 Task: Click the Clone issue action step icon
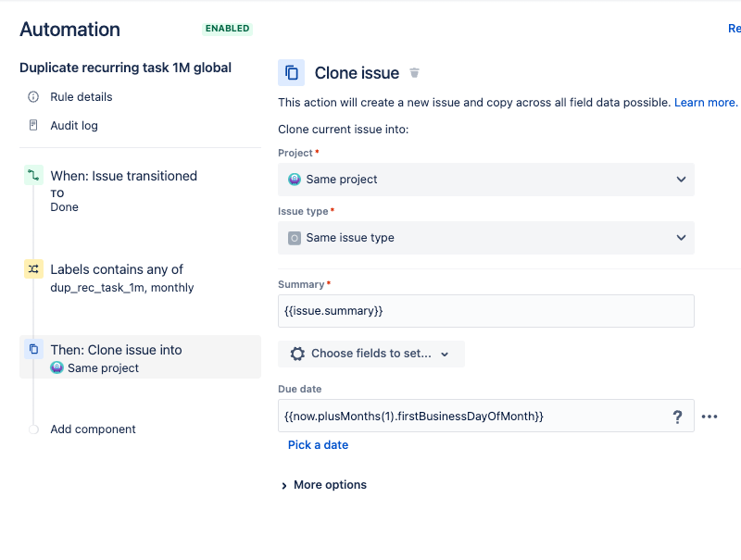33,349
